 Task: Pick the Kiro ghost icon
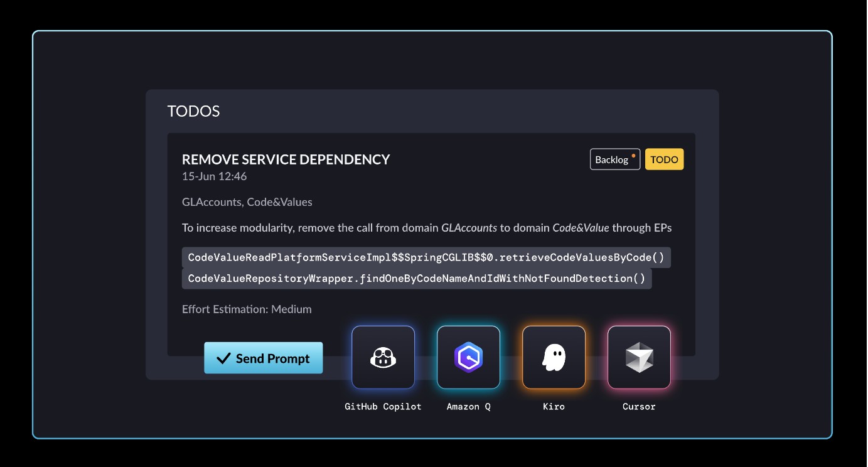pos(554,357)
